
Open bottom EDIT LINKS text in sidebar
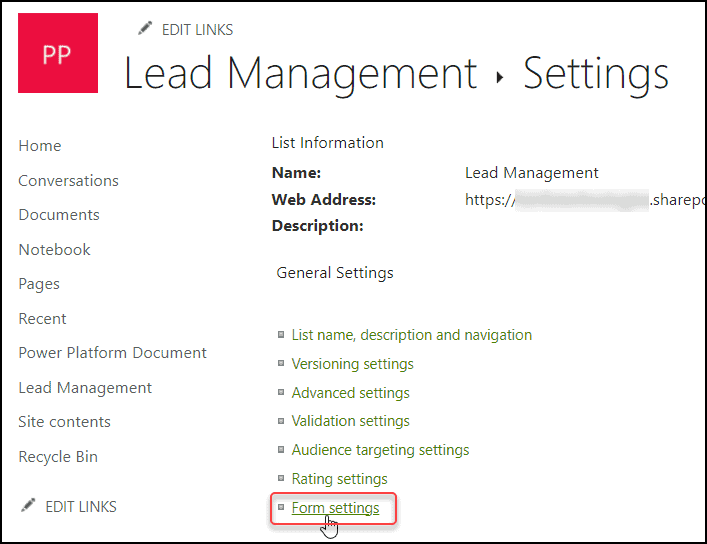81,507
